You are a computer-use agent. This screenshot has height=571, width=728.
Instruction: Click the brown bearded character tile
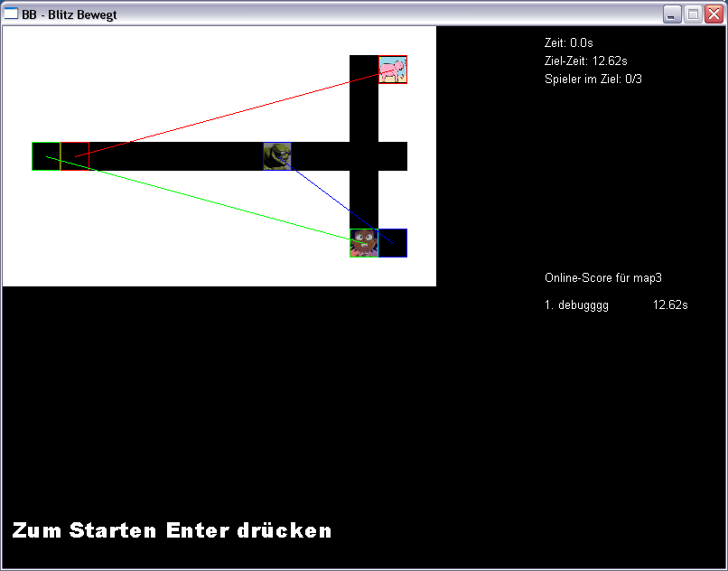364,243
